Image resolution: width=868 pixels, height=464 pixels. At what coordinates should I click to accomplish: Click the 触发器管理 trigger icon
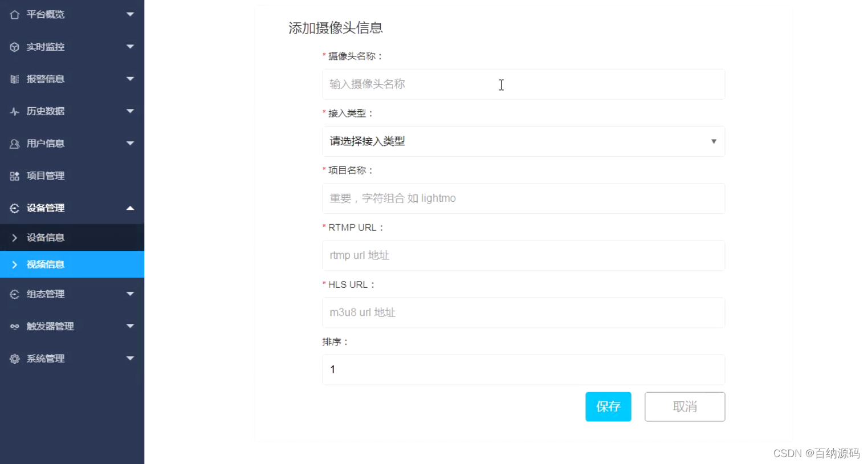pos(14,326)
